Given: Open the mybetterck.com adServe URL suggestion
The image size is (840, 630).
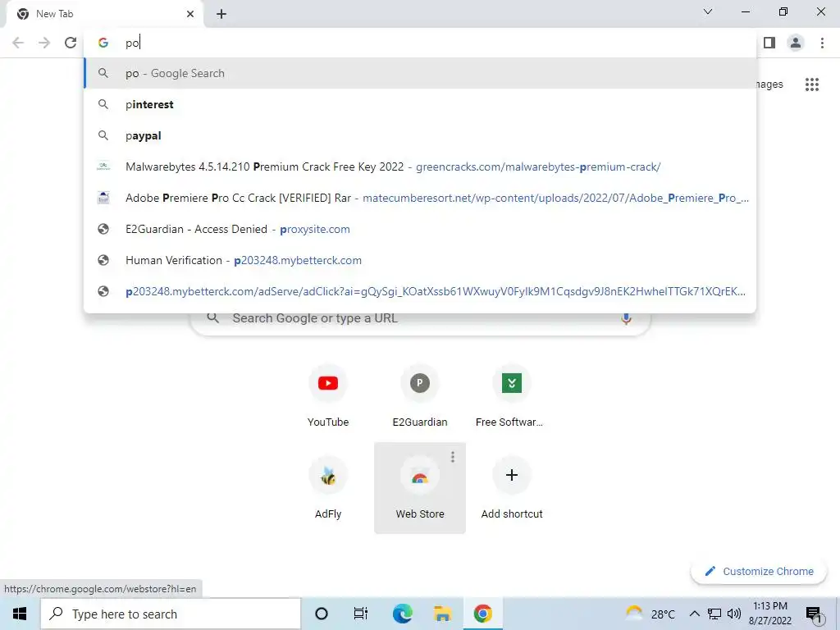Looking at the screenshot, I should (420, 291).
